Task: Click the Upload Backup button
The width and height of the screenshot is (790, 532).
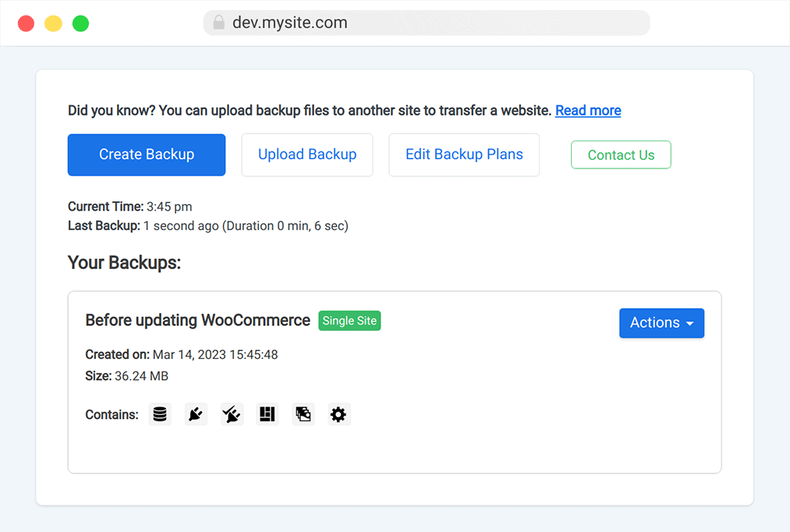Action: click(307, 154)
